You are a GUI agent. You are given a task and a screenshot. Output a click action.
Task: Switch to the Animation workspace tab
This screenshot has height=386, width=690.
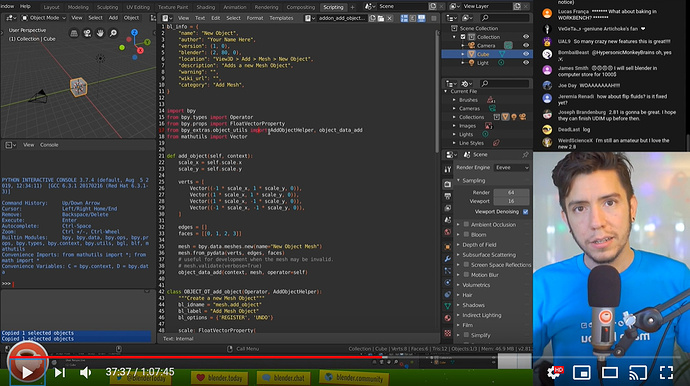click(235, 7)
